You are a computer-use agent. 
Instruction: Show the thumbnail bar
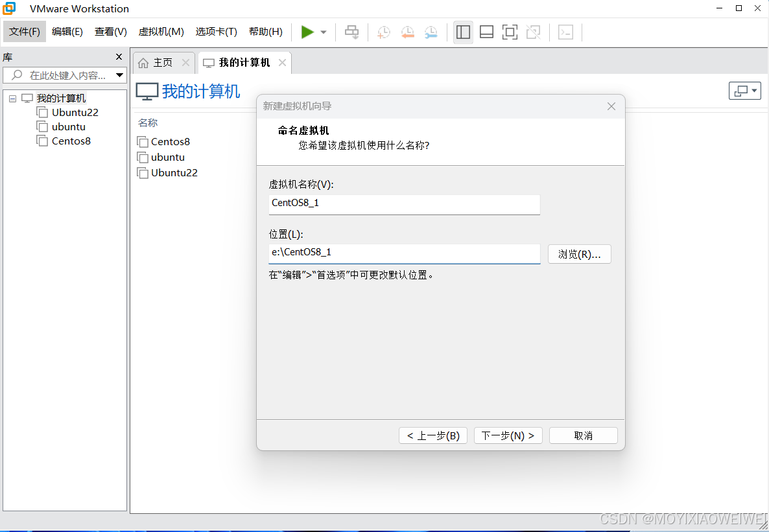tap(486, 32)
